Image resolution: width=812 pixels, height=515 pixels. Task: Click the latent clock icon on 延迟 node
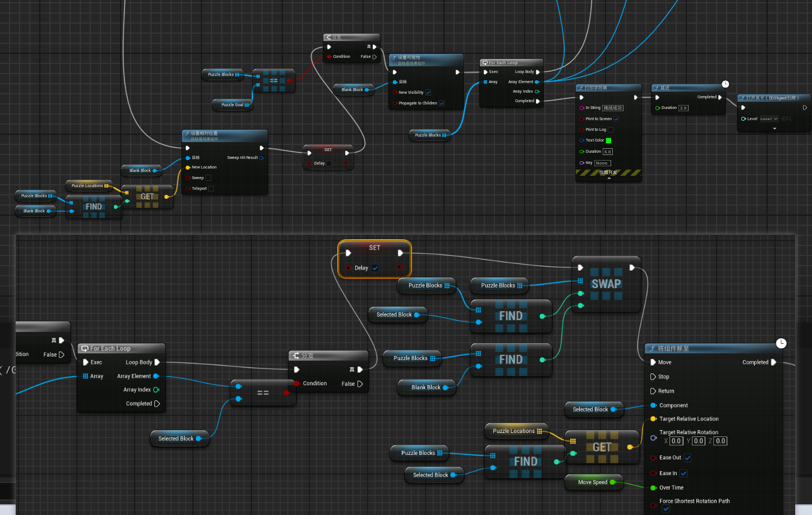[x=725, y=84]
